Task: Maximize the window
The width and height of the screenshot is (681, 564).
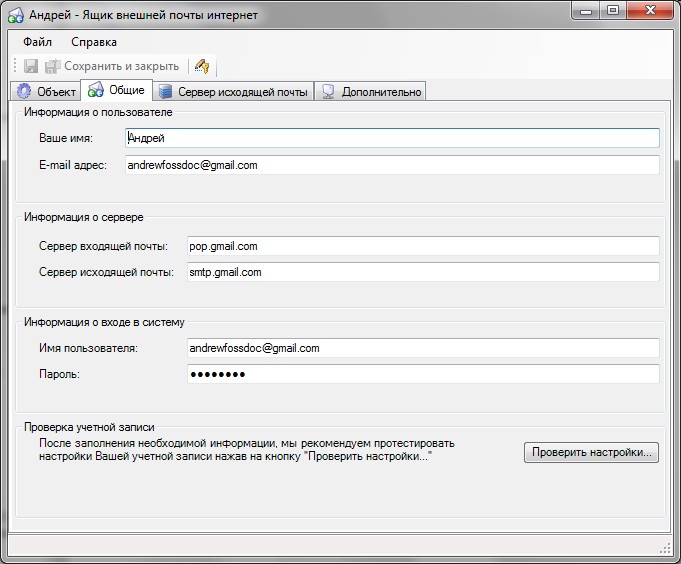Action: [612, 10]
